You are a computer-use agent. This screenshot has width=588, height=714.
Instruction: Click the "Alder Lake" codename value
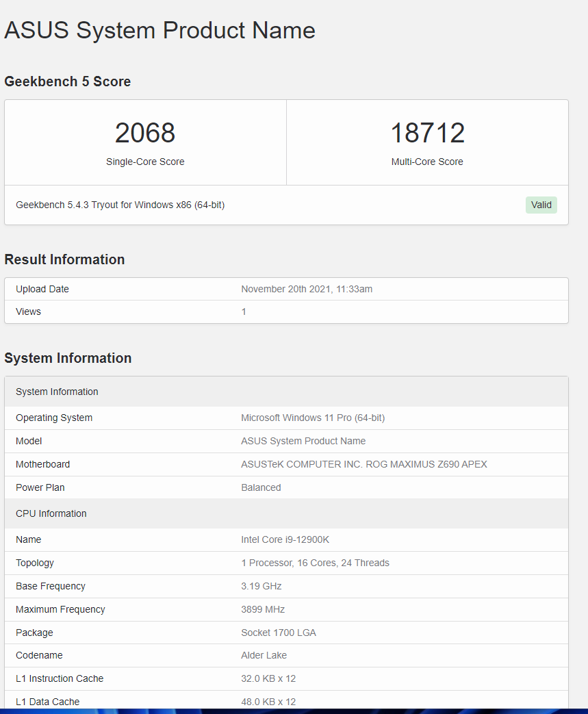point(264,655)
